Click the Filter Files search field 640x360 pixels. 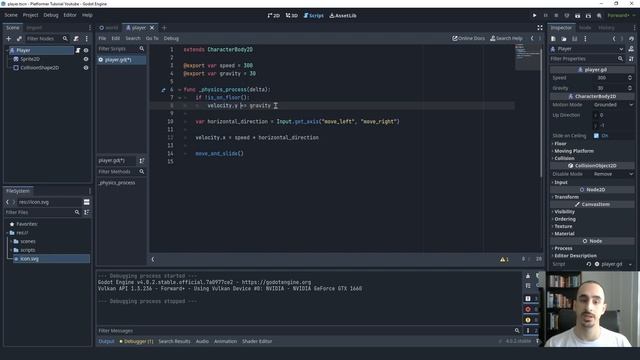tap(43, 212)
